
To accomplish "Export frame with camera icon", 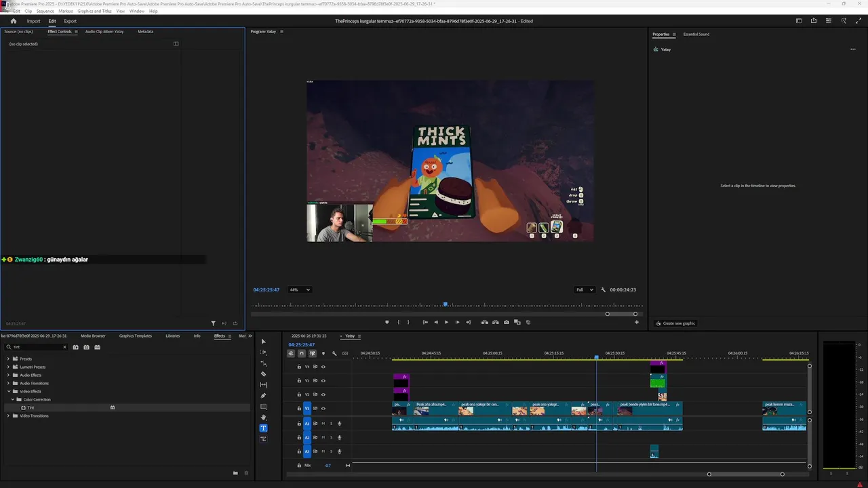I will point(507,323).
